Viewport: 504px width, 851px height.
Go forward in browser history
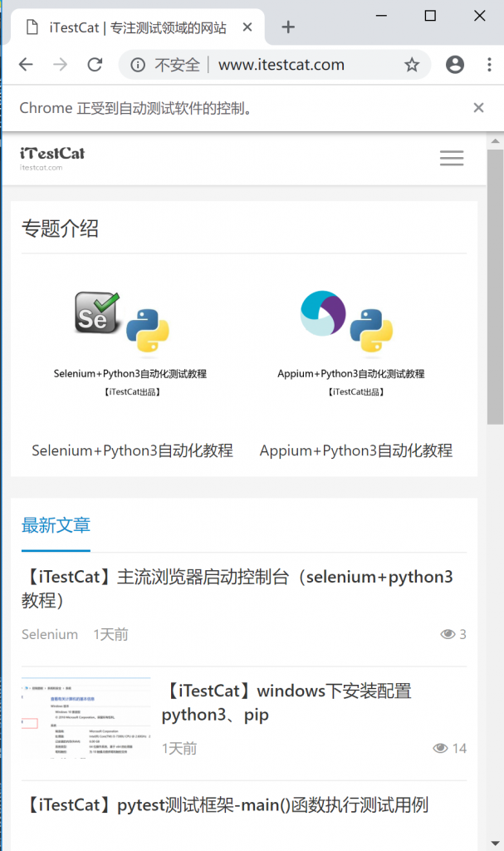point(61,65)
